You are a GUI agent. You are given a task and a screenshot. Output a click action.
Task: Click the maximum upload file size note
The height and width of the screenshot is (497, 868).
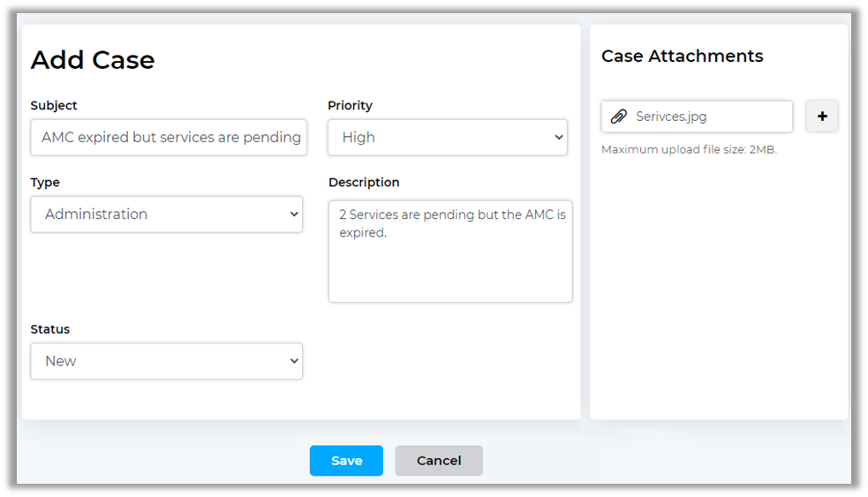click(689, 150)
